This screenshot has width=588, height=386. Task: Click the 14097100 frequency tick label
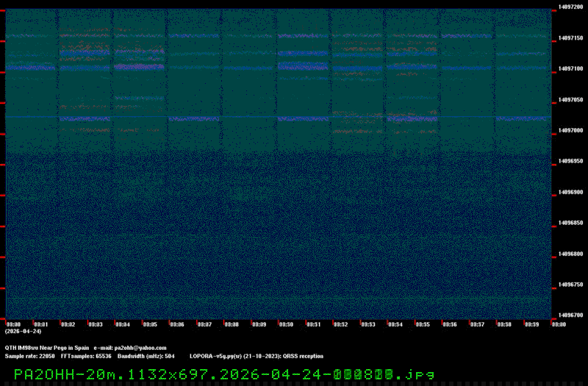click(571, 69)
